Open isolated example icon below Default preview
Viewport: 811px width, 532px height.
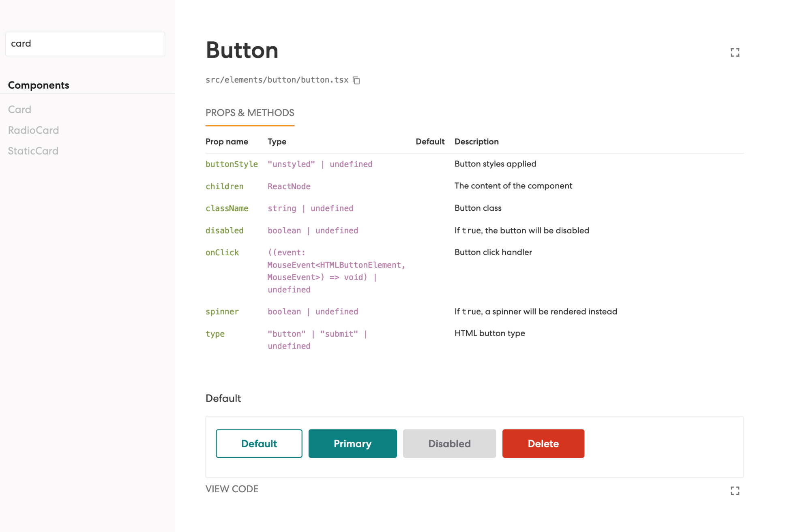click(x=735, y=491)
